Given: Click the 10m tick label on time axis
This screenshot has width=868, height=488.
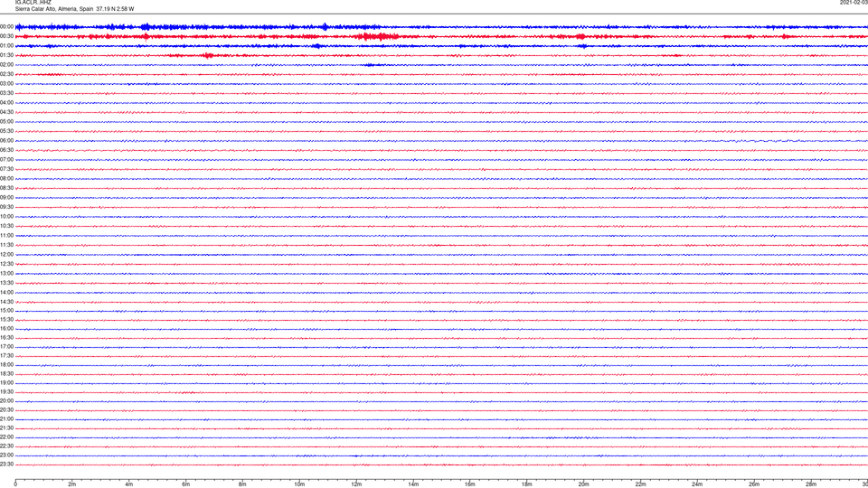Looking at the screenshot, I should click(x=299, y=484).
